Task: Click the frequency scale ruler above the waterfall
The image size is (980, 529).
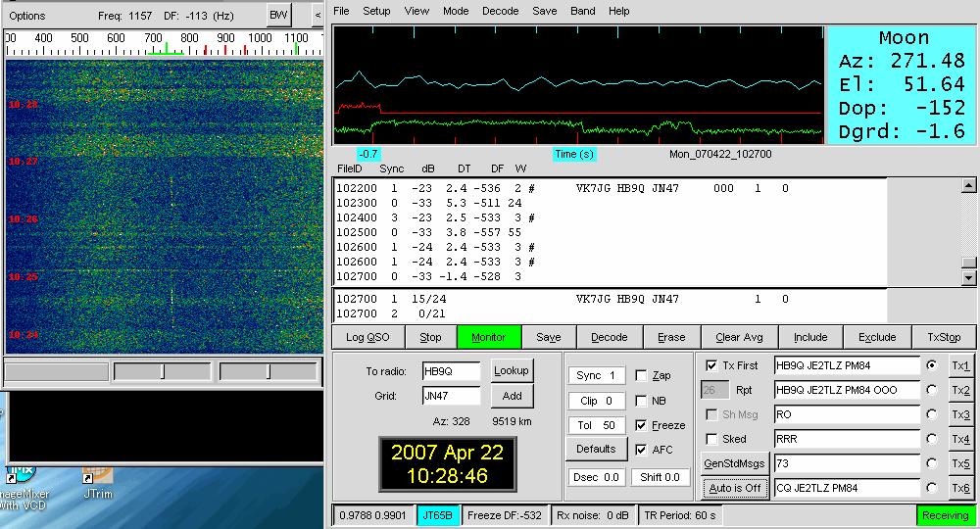Action: 164,44
